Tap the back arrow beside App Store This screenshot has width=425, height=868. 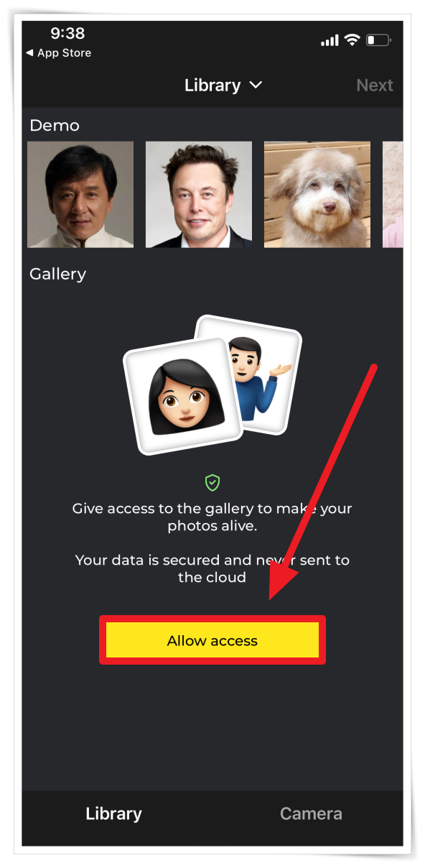point(29,53)
